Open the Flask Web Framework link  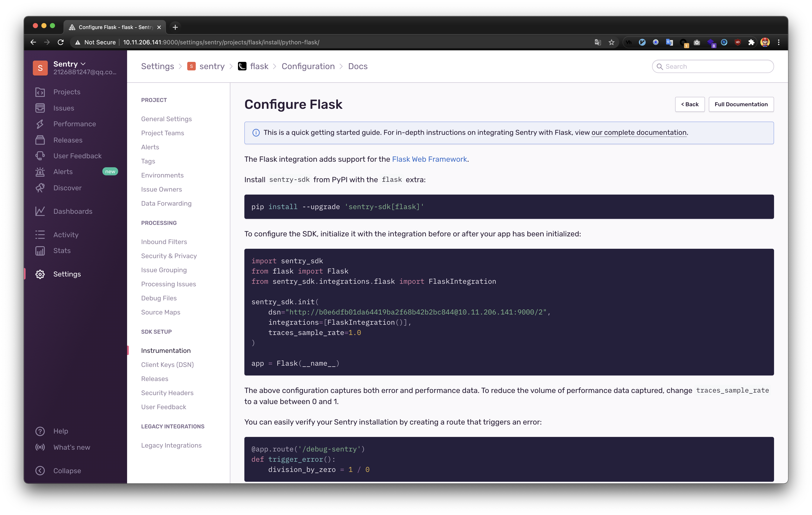click(429, 159)
